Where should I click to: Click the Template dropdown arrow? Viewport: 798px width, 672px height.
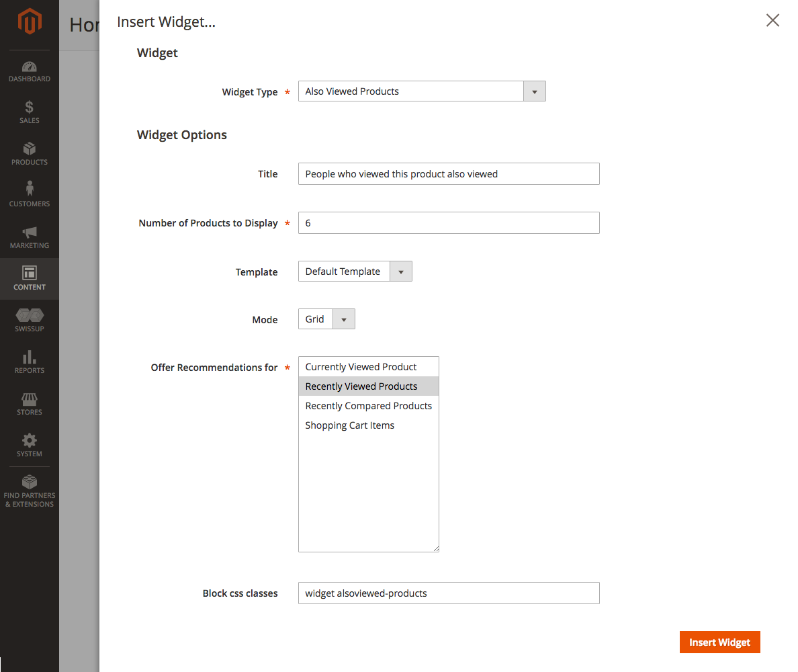tap(401, 272)
